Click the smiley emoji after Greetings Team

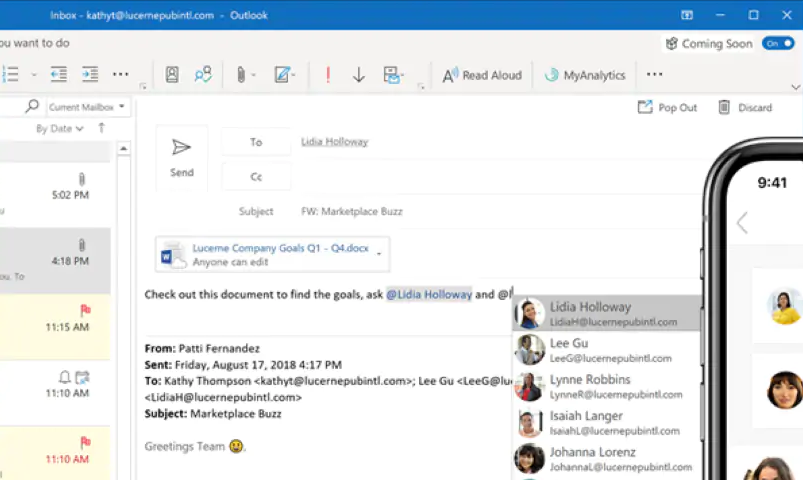tap(236, 446)
